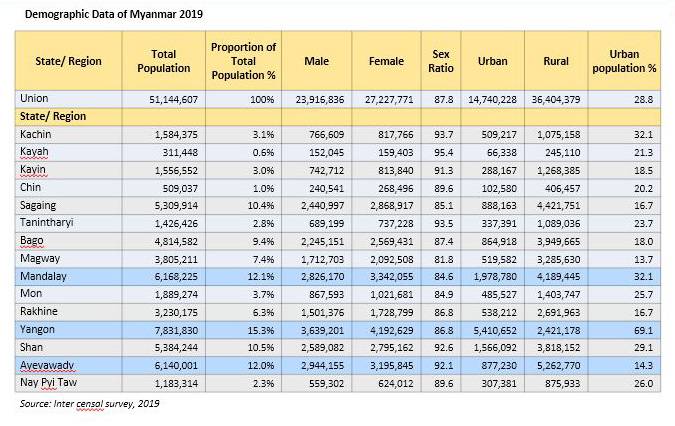This screenshot has height=426, width=675.
Task: Select the Ayeyawady row name cell
Action: click(x=48, y=366)
